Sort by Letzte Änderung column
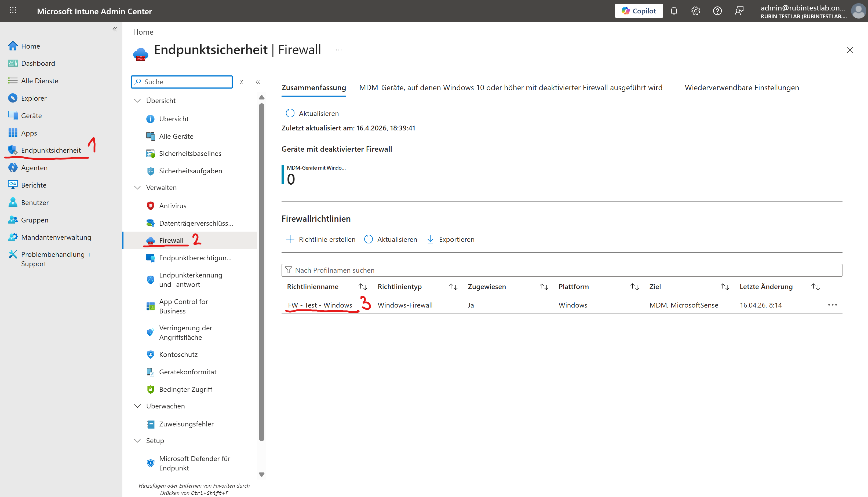 tap(815, 287)
